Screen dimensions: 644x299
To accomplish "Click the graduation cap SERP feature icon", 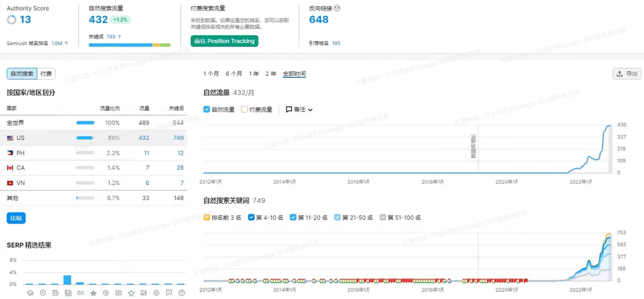I will (x=30, y=293).
